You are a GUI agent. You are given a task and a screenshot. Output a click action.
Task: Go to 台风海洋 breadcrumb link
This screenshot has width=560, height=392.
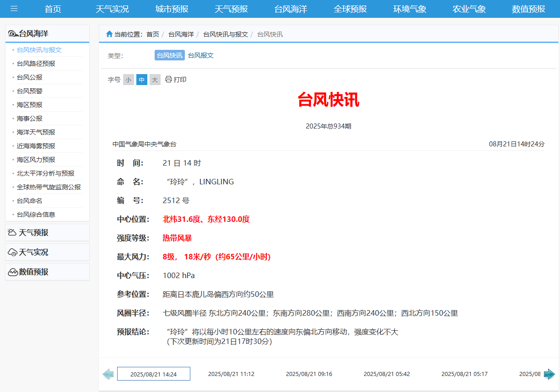point(181,34)
